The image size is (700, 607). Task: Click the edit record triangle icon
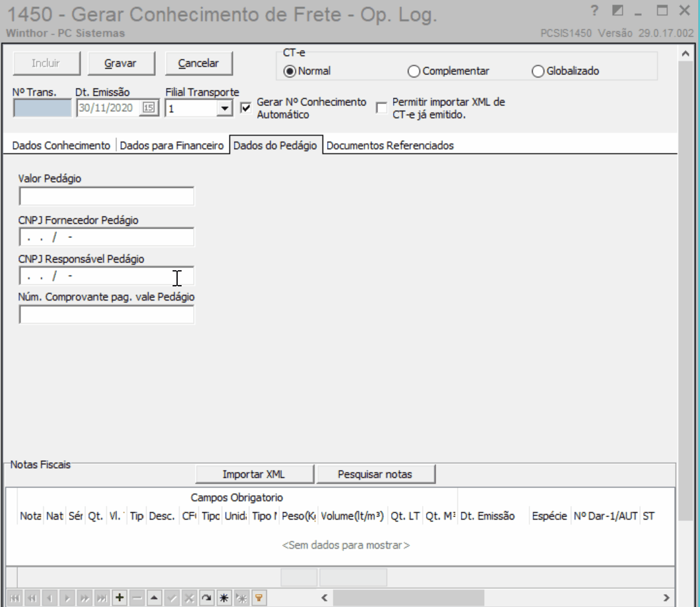(154, 598)
